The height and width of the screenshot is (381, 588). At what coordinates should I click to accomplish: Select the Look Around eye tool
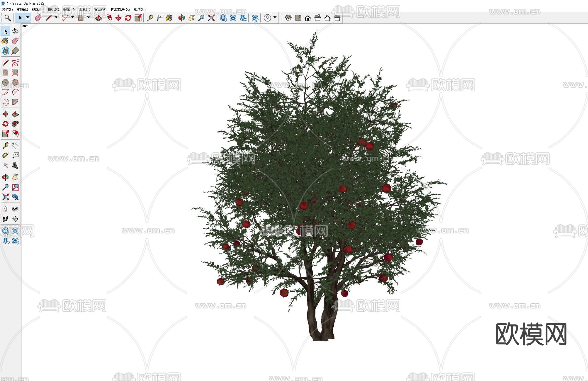(15, 209)
